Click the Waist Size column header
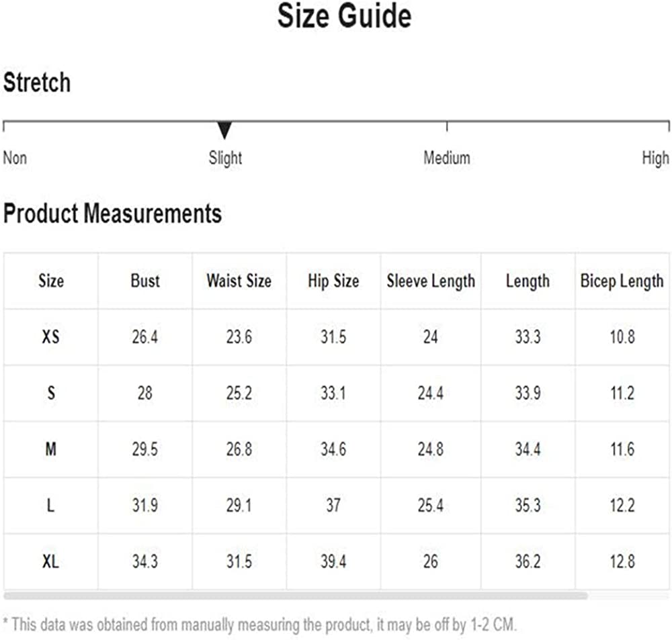 pyautogui.click(x=239, y=281)
